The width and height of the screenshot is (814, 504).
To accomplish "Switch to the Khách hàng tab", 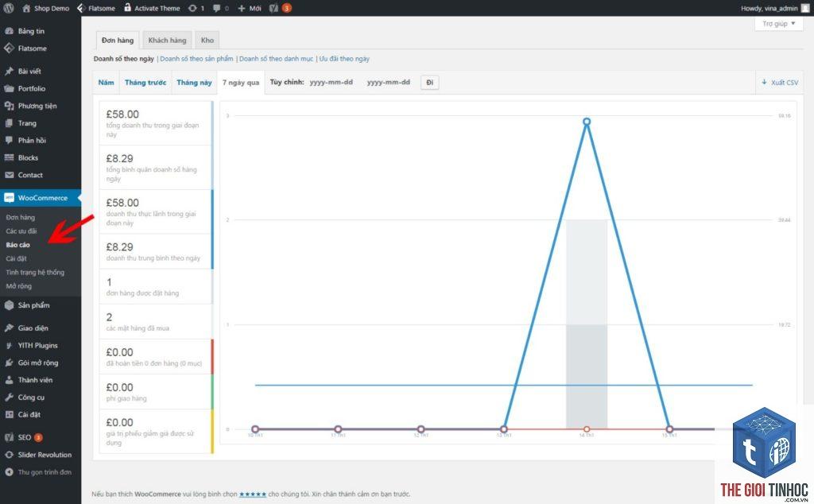I will click(x=167, y=40).
